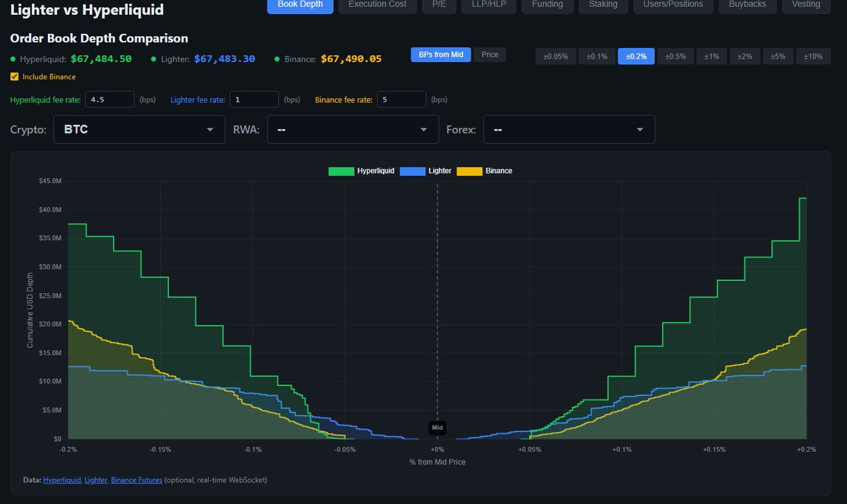
Task: Open the Crypto BTC dropdown
Action: (x=139, y=130)
